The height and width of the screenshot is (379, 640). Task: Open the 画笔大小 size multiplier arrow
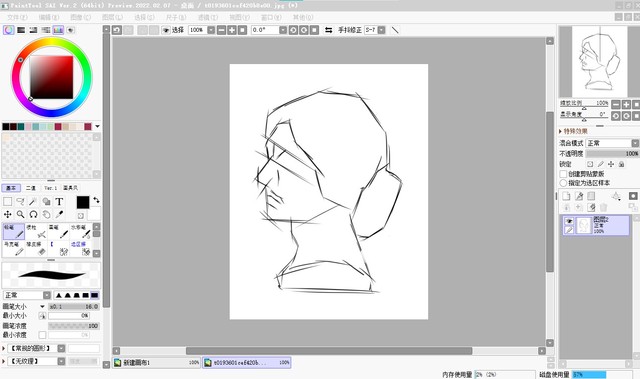click(42, 306)
